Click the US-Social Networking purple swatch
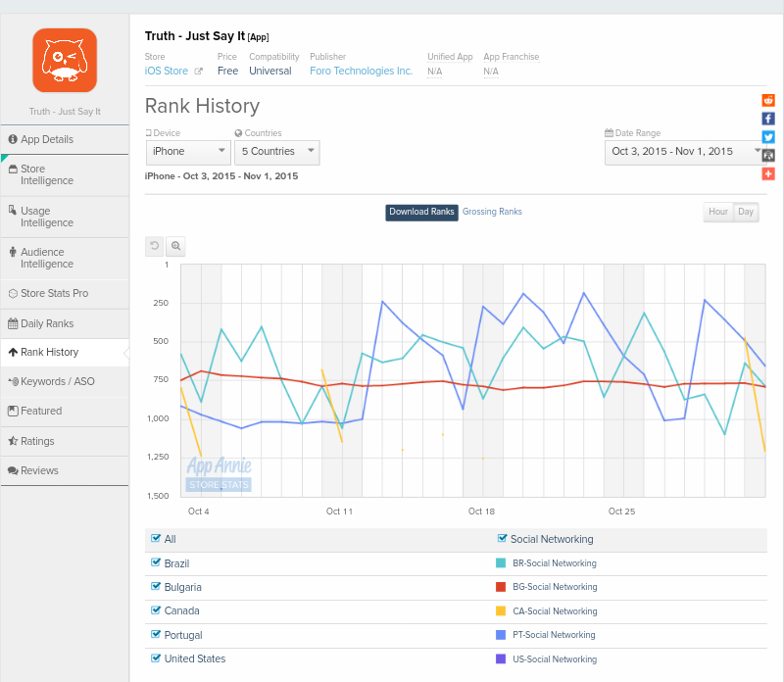This screenshot has width=784, height=682. pos(501,659)
